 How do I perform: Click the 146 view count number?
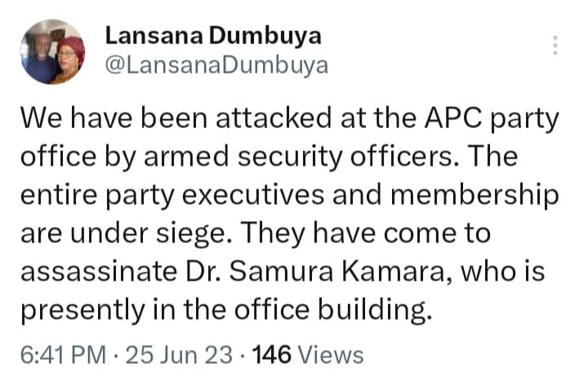[x=273, y=355]
